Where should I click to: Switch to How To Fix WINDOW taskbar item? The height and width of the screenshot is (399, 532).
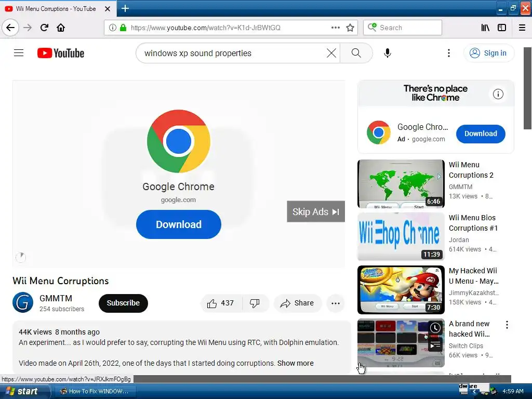[x=95, y=391]
